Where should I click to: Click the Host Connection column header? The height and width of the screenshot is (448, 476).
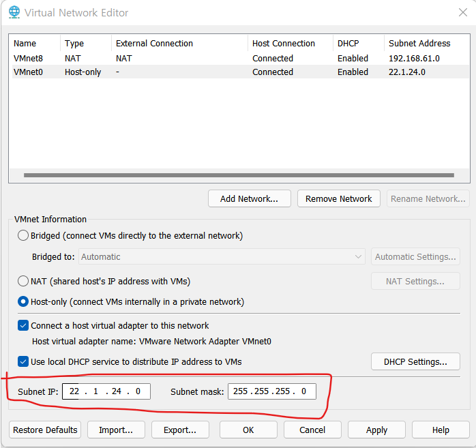coord(284,44)
